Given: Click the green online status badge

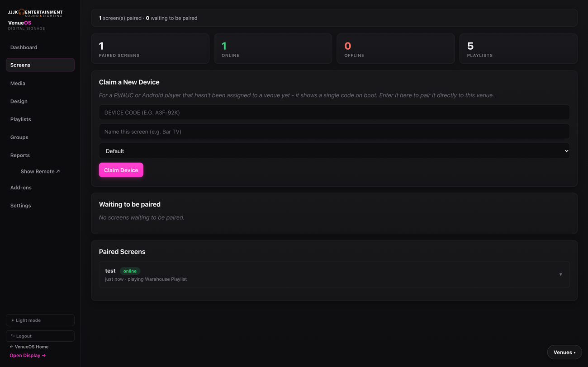Looking at the screenshot, I should pos(130,271).
